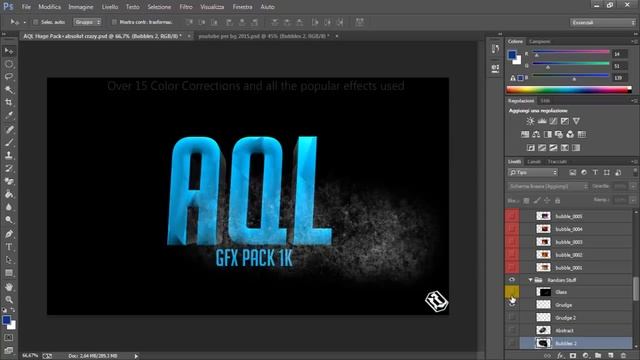Select the Blur tool

point(9,207)
